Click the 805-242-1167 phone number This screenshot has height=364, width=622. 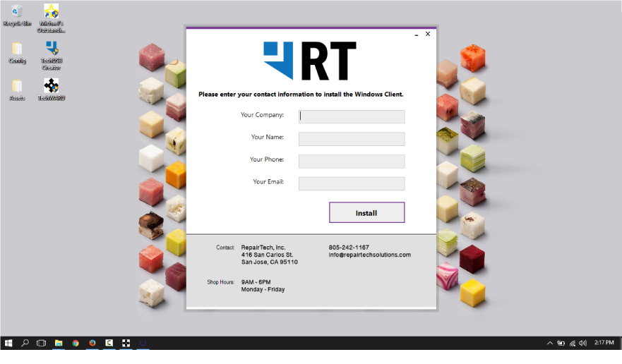click(349, 247)
